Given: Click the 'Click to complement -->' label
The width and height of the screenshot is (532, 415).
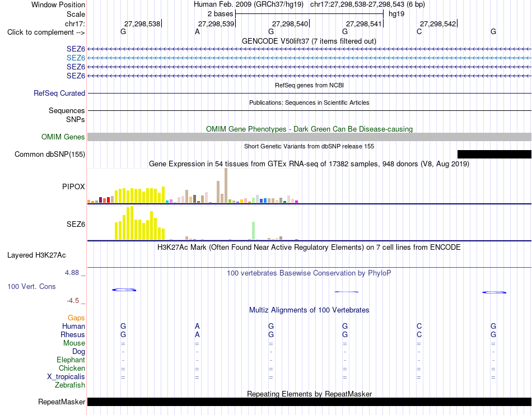Looking at the screenshot, I should pos(46,32).
